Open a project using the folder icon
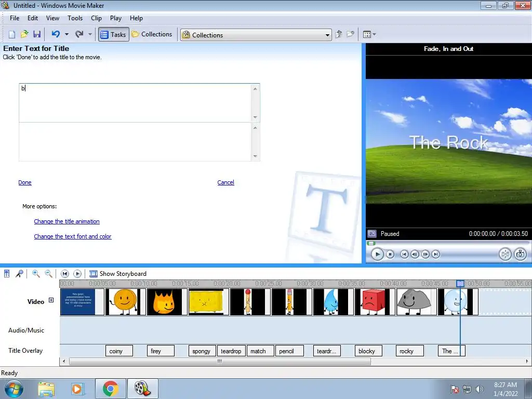Viewport: 532px width, 399px height. (24, 34)
